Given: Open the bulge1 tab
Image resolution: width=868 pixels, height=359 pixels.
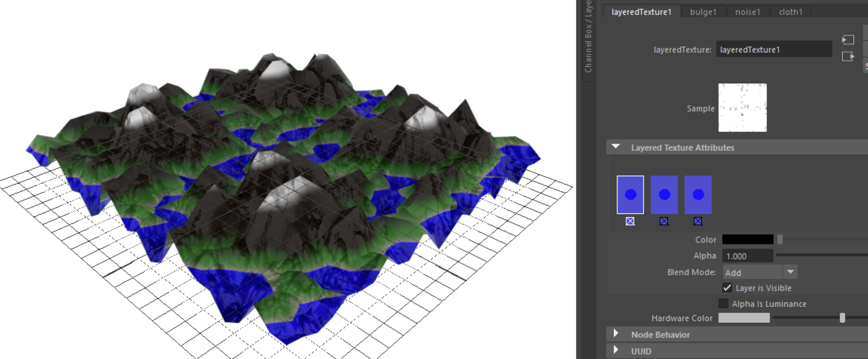Looking at the screenshot, I should (x=703, y=12).
